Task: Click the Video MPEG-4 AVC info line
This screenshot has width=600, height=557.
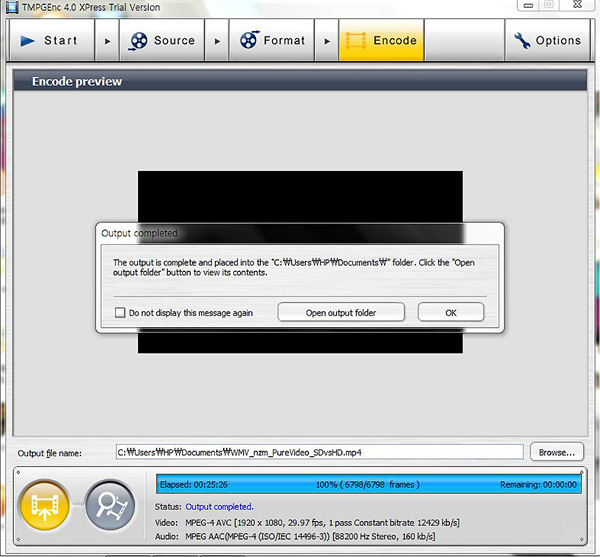Action: point(307,523)
